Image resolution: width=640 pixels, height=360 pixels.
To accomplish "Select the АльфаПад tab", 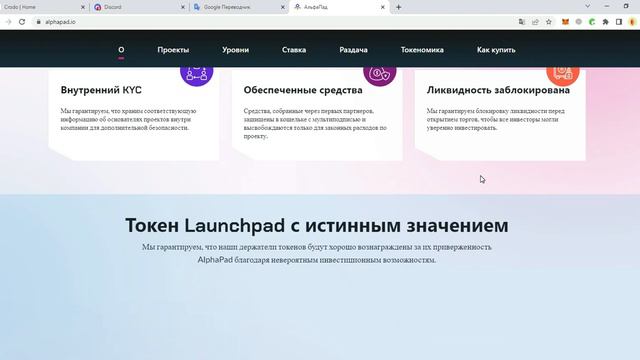I will (339, 7).
